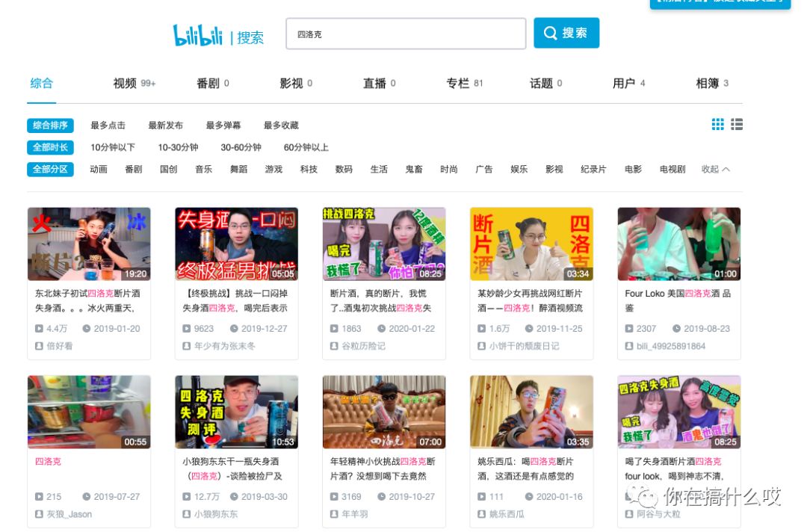Viewport: 807px width, 532px height.
Task: Filter by 广告 category
Action: (483, 170)
